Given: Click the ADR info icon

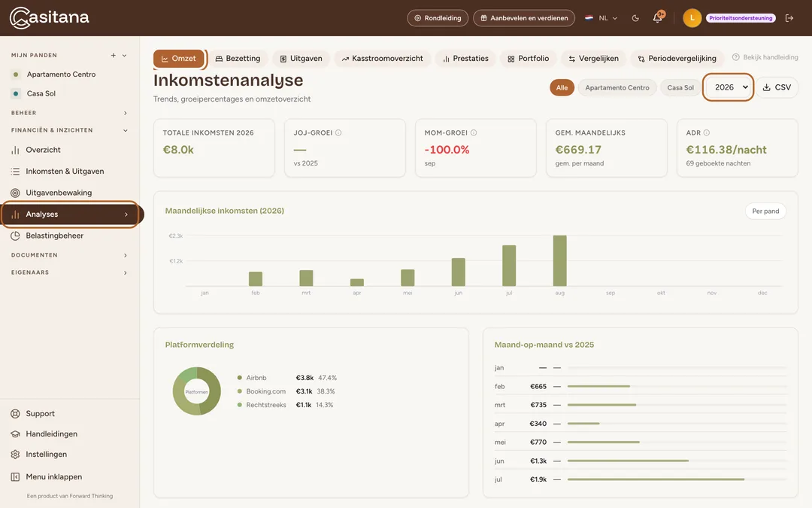Looking at the screenshot, I should pyautogui.click(x=706, y=132).
